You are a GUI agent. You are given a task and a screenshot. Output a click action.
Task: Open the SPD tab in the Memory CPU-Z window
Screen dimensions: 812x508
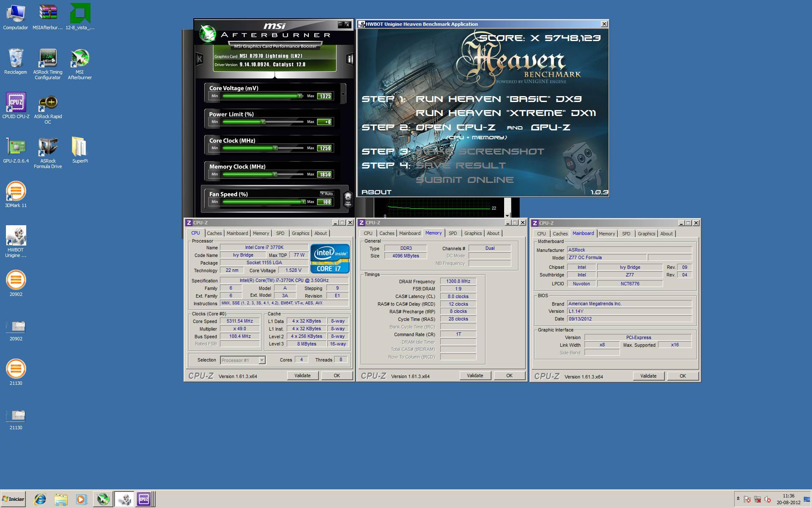(x=453, y=233)
